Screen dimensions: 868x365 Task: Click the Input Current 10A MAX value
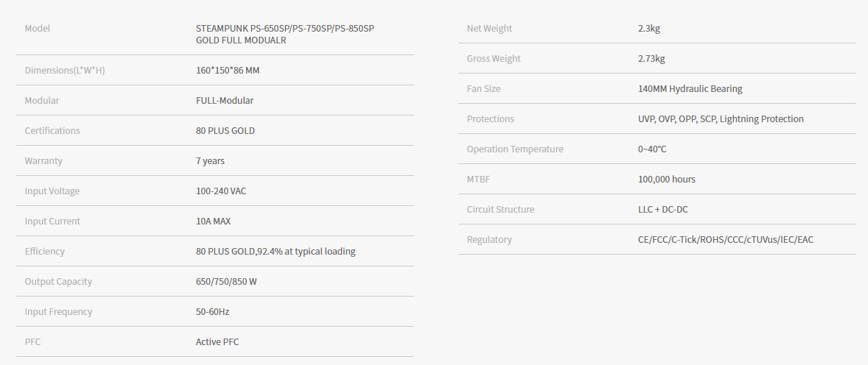213,222
